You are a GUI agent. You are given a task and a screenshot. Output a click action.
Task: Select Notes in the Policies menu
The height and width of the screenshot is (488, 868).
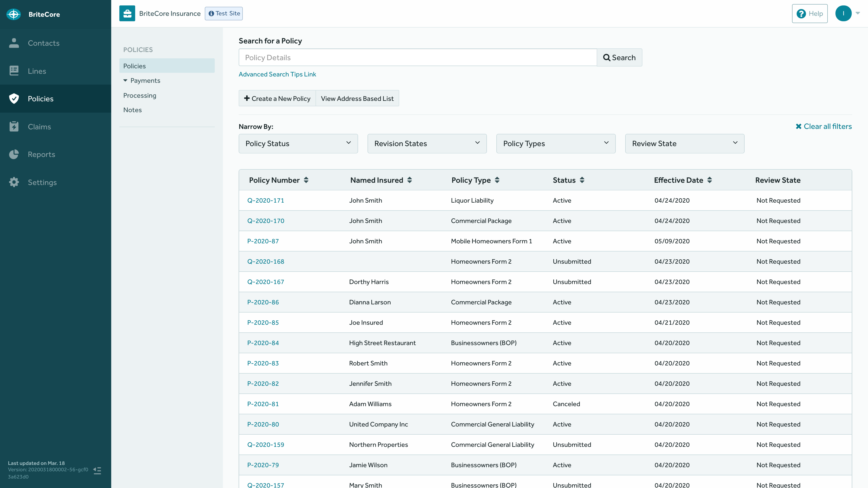[x=132, y=109]
